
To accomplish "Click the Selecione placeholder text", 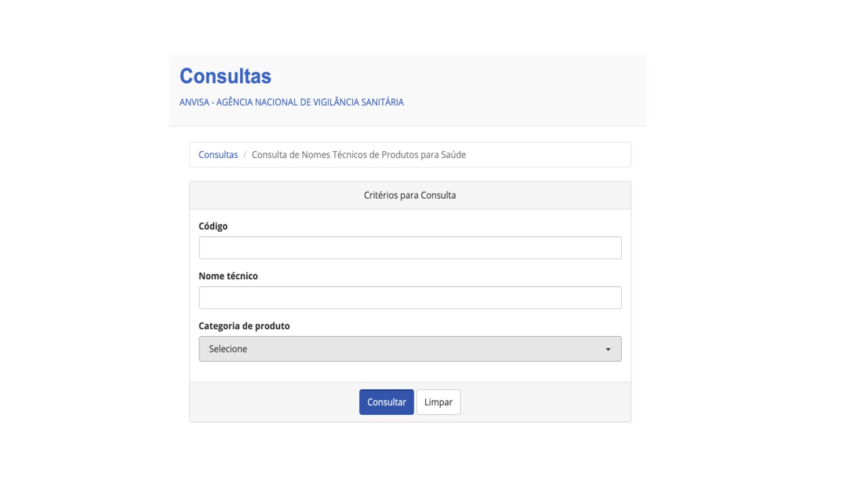I will click(x=229, y=349).
